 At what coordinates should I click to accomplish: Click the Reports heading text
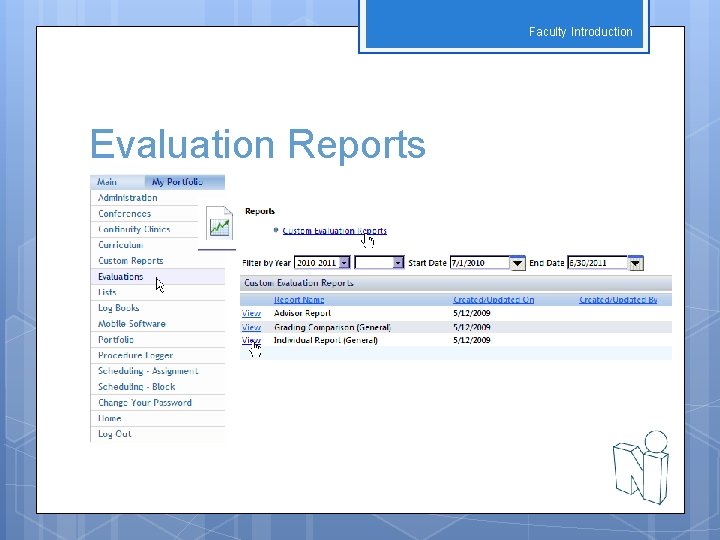(x=260, y=211)
